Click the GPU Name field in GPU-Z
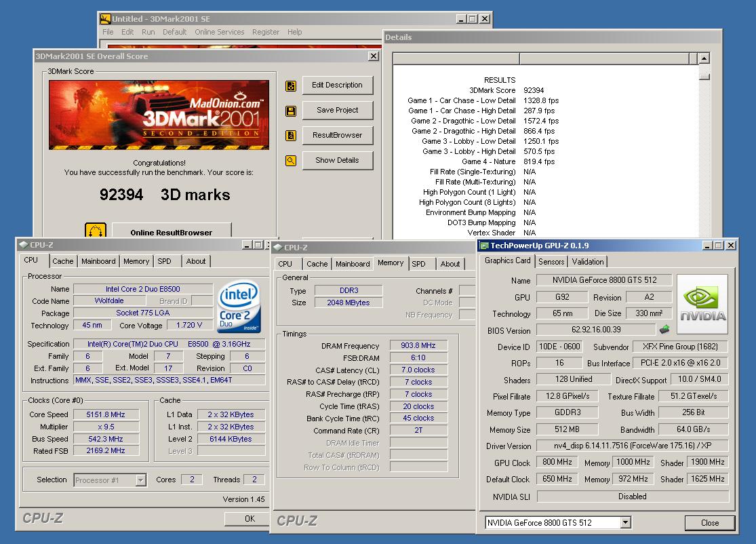The image size is (756, 544). (605, 279)
